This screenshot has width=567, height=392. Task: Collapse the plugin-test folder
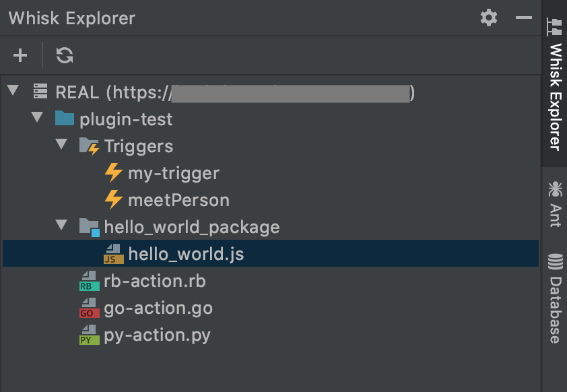(x=37, y=119)
